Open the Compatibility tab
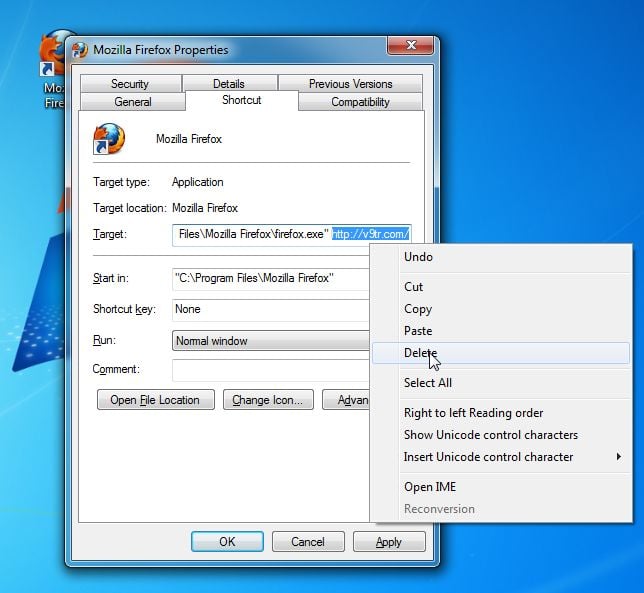The image size is (644, 593). coord(360,102)
